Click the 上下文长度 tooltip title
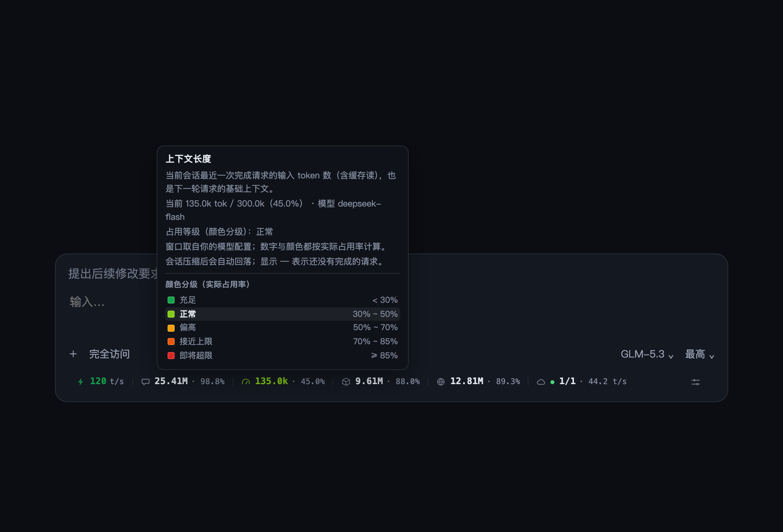 click(x=188, y=159)
